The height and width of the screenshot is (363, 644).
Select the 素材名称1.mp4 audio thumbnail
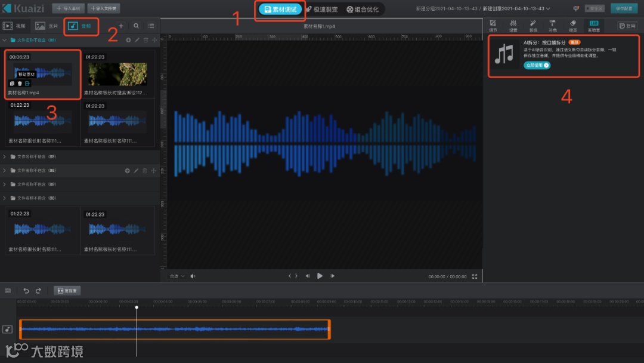pos(43,73)
